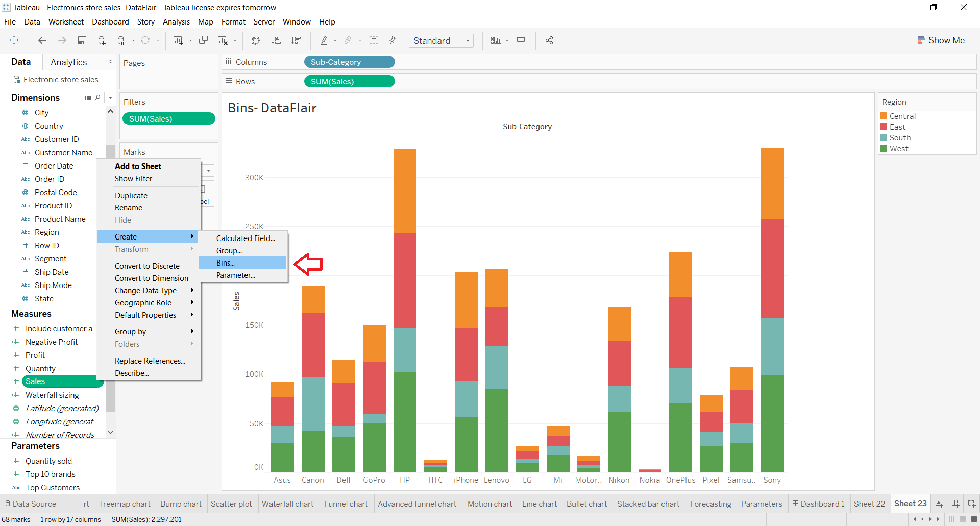980x526 pixels.
Task: Swap rows and columns using the toolbar
Action: (x=256, y=40)
